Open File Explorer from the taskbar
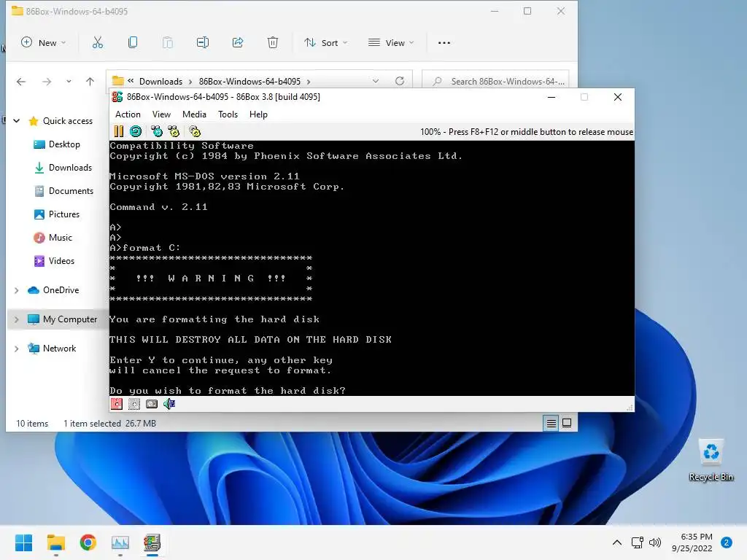The height and width of the screenshot is (560, 747). pos(55,542)
